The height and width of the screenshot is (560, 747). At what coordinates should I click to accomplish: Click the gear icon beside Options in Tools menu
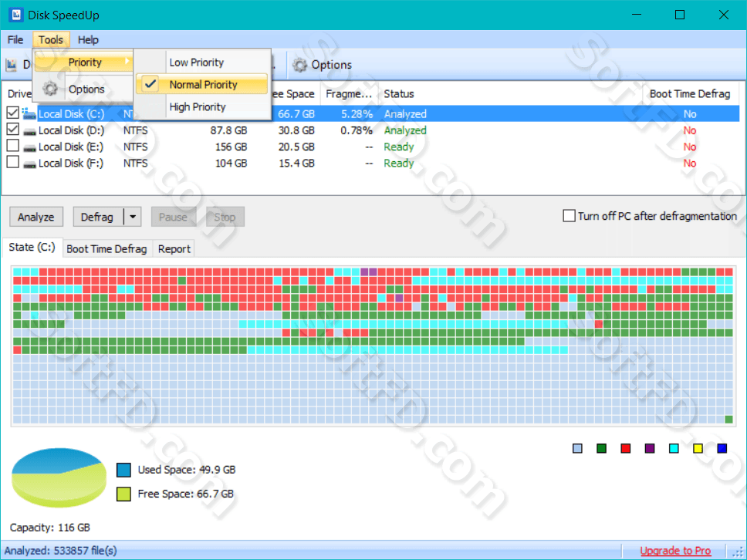click(x=49, y=89)
